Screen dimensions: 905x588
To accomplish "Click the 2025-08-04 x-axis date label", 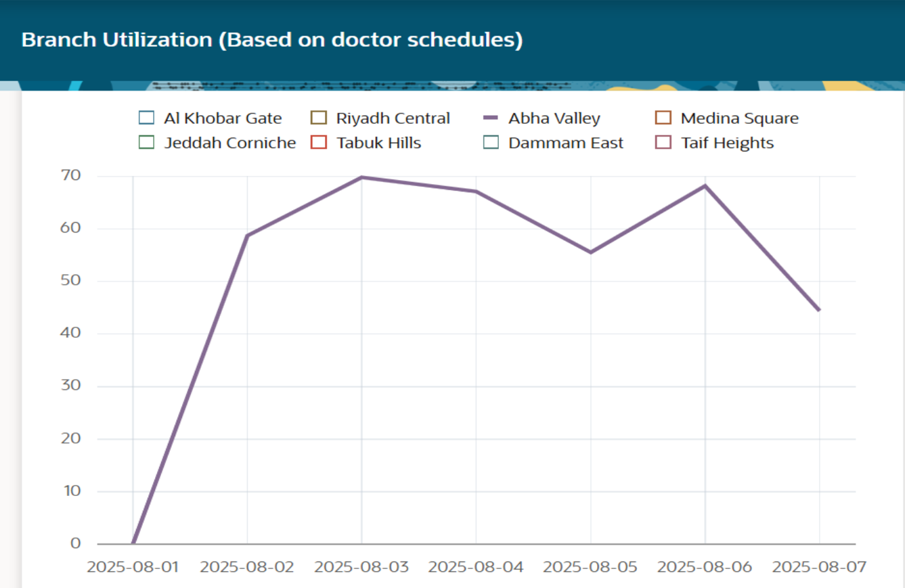I will pyautogui.click(x=476, y=566).
